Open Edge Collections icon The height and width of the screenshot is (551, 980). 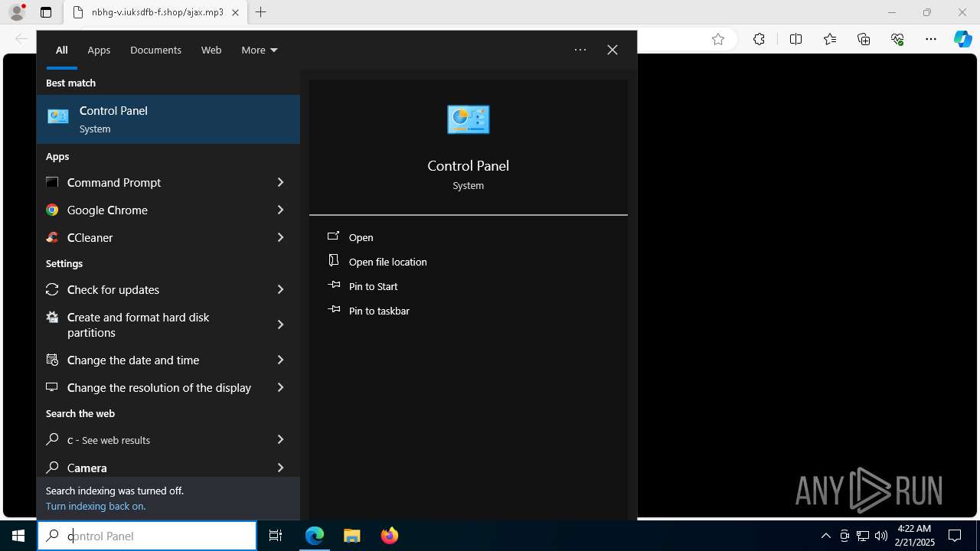pyautogui.click(x=864, y=39)
